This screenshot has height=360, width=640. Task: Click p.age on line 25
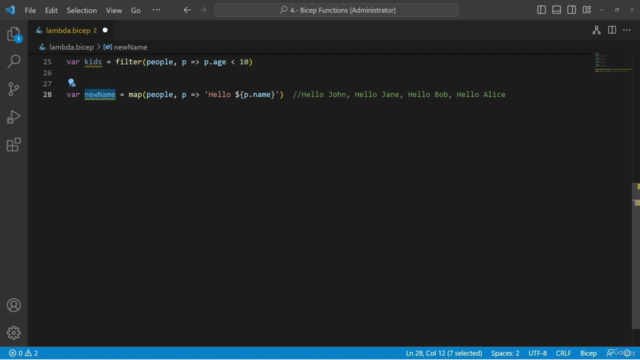pos(215,62)
